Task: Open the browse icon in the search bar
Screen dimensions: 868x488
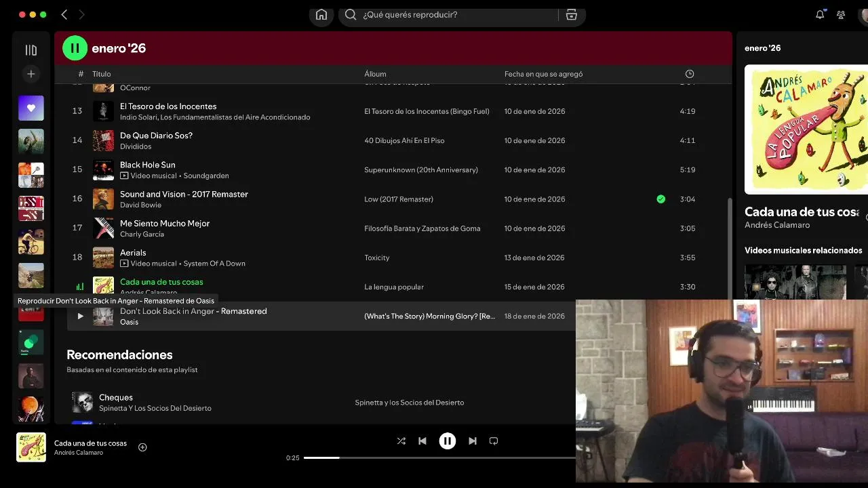Action: [572, 14]
